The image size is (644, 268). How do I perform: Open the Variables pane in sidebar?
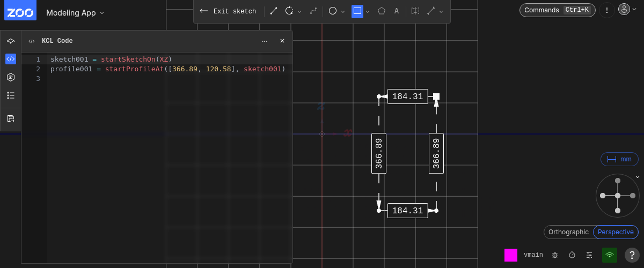coord(11,77)
